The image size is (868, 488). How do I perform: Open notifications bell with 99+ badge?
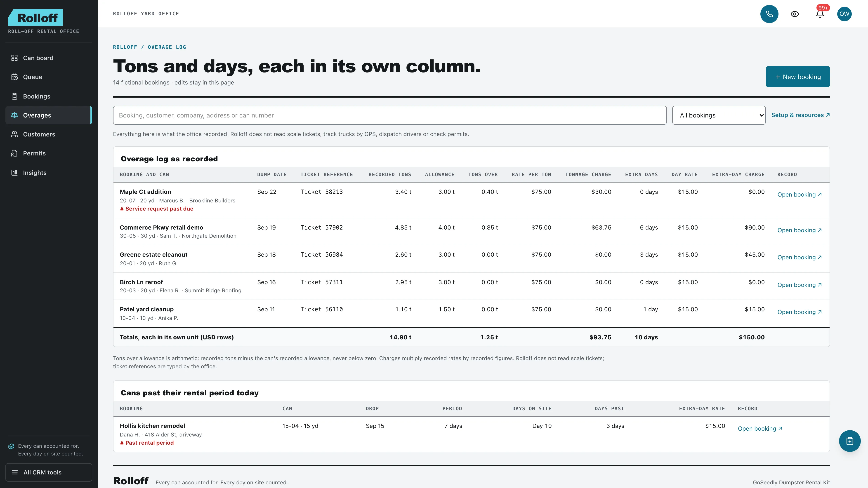[x=820, y=14]
